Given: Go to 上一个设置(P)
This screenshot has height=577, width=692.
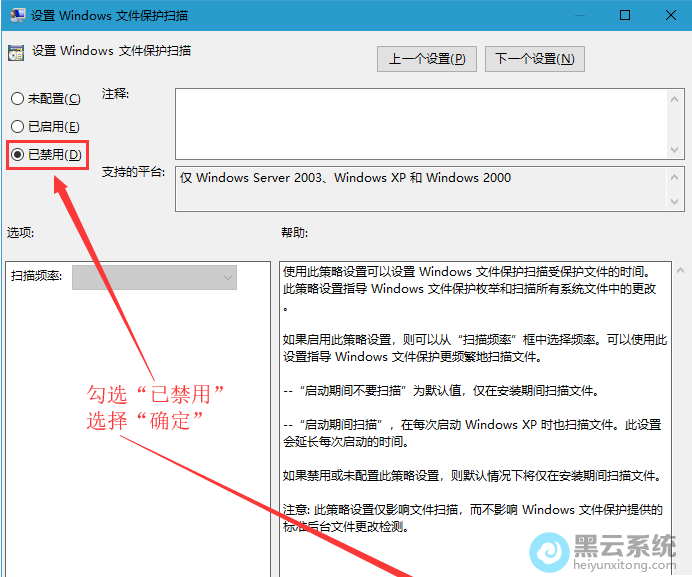Looking at the screenshot, I should [x=426, y=59].
